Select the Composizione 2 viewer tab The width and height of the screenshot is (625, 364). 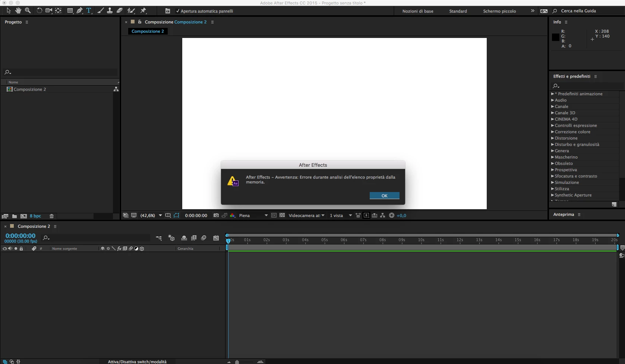coord(148,31)
